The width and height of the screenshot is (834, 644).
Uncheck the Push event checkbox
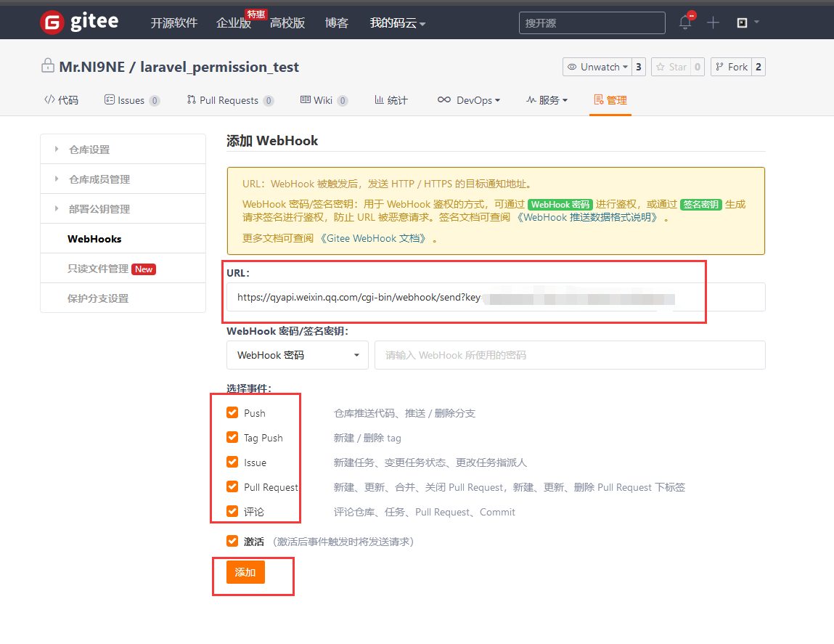pos(232,412)
